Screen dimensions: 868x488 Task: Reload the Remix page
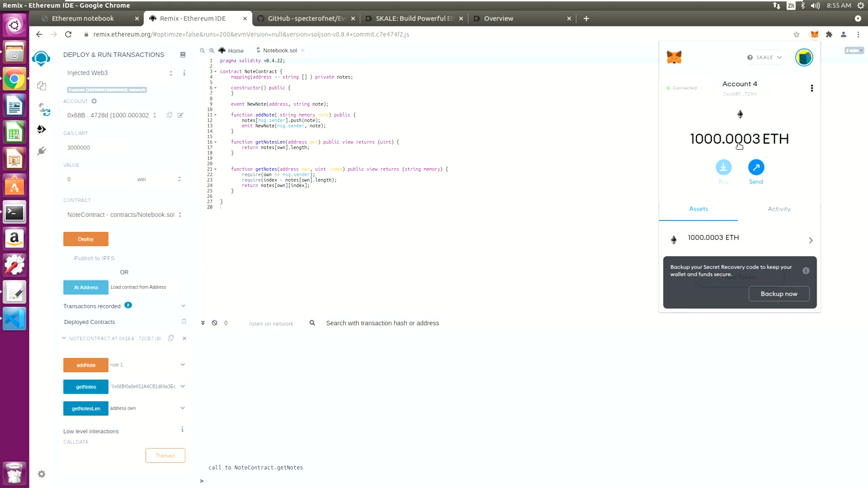[68, 34]
